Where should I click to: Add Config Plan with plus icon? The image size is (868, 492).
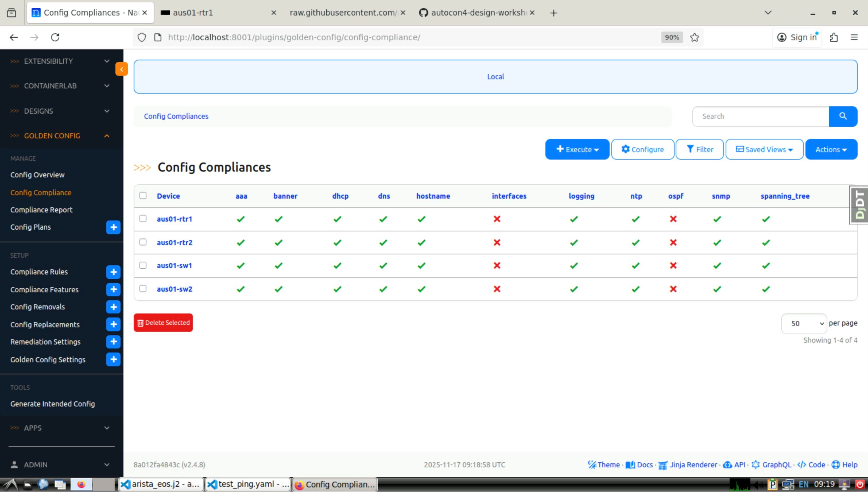pos(113,227)
